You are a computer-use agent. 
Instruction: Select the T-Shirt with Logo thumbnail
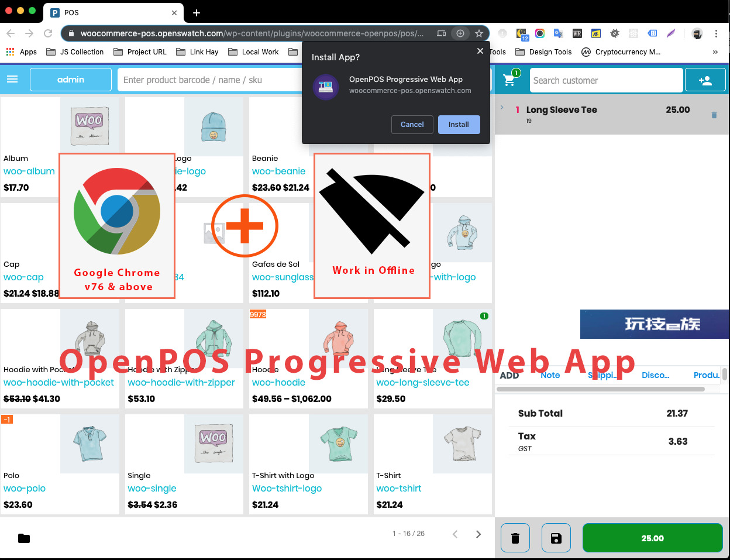tap(338, 444)
